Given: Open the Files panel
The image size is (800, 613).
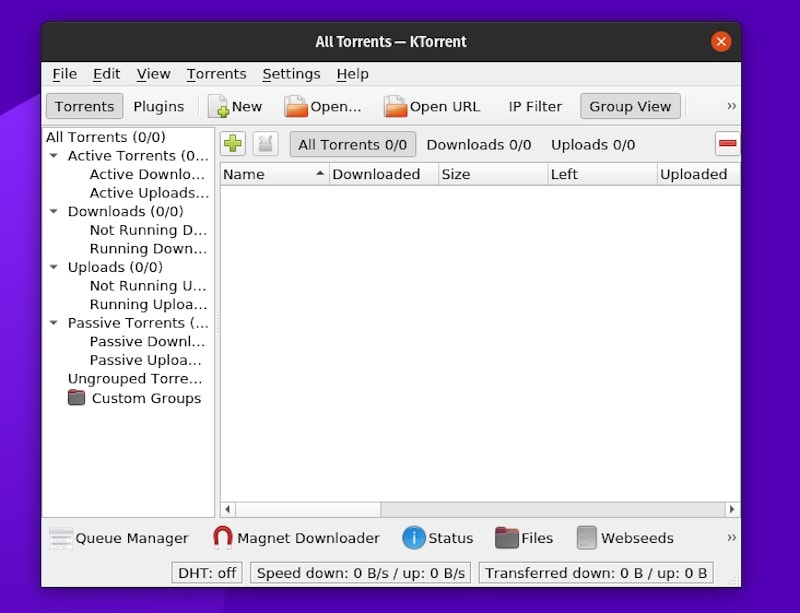Looking at the screenshot, I should [524, 538].
